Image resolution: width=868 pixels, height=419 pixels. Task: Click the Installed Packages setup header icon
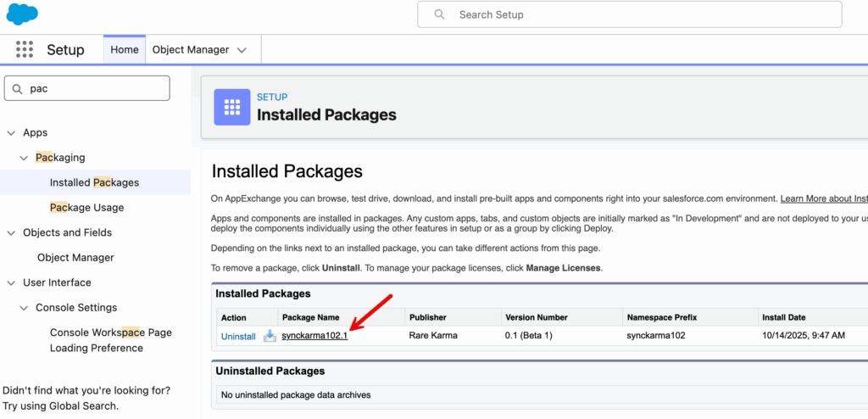[232, 107]
